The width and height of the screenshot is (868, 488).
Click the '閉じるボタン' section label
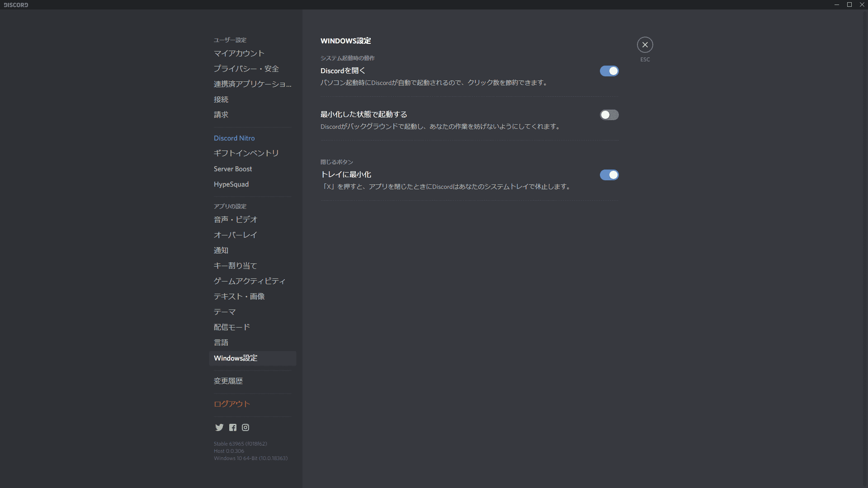click(337, 162)
